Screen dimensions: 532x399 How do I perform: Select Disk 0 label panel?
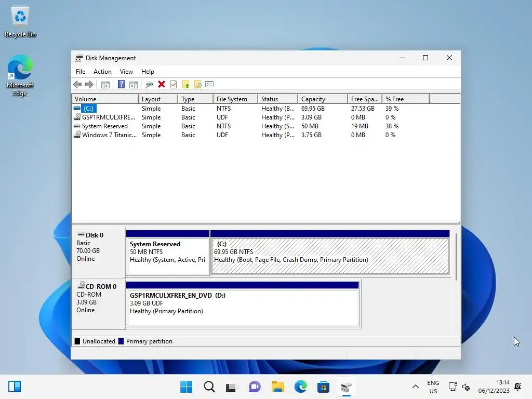(x=98, y=252)
